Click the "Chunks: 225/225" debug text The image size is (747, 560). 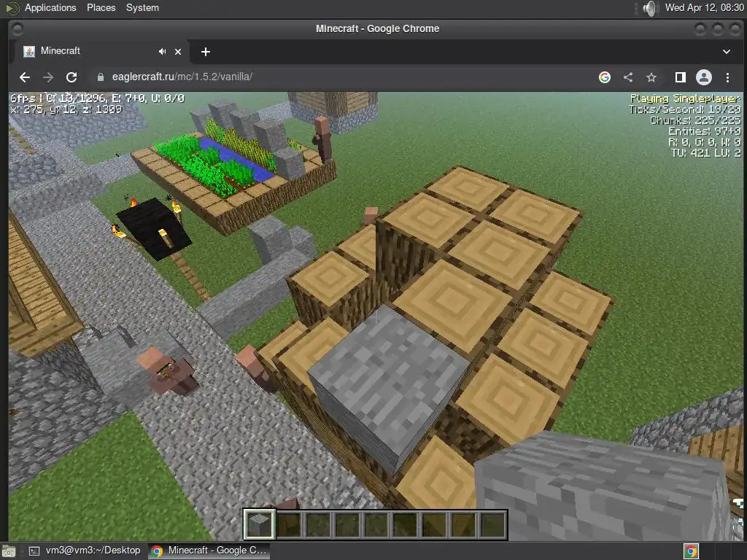[695, 120]
